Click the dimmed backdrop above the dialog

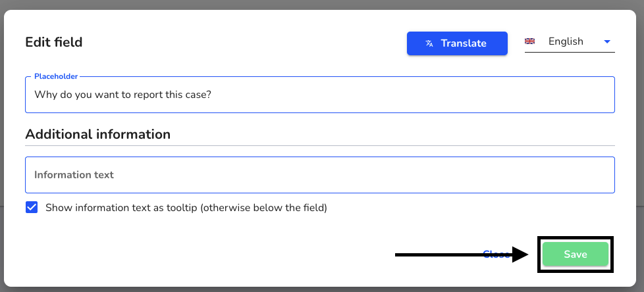tap(322, 5)
